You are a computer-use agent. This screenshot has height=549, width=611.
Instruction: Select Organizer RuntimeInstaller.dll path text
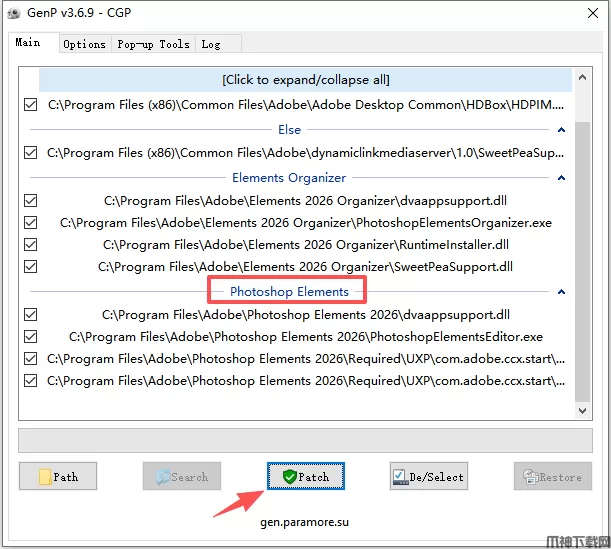tap(306, 245)
